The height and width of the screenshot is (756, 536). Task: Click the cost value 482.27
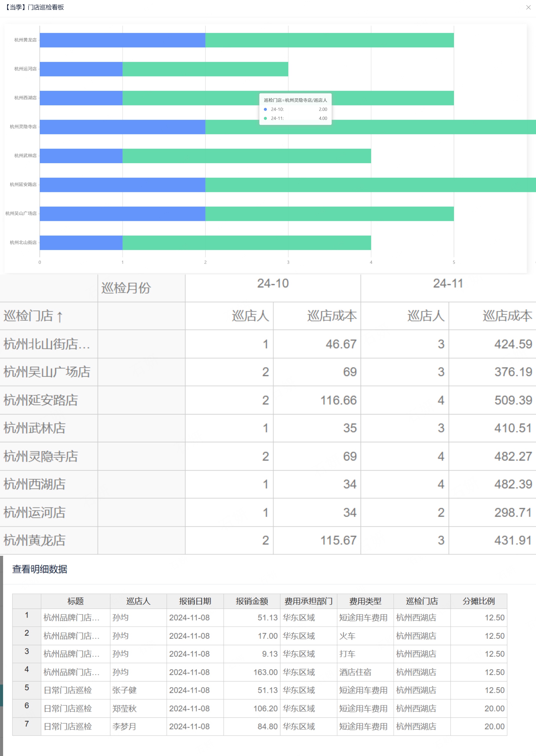click(x=513, y=456)
